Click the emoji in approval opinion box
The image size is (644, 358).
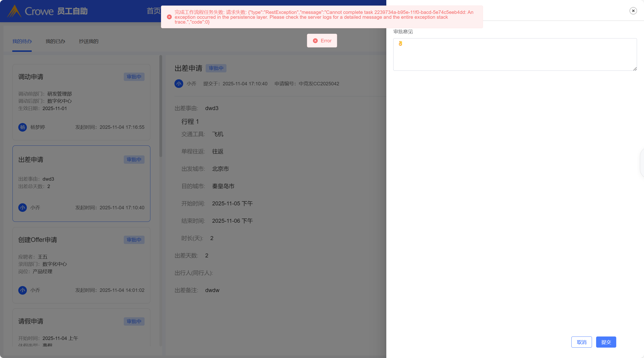point(400,43)
